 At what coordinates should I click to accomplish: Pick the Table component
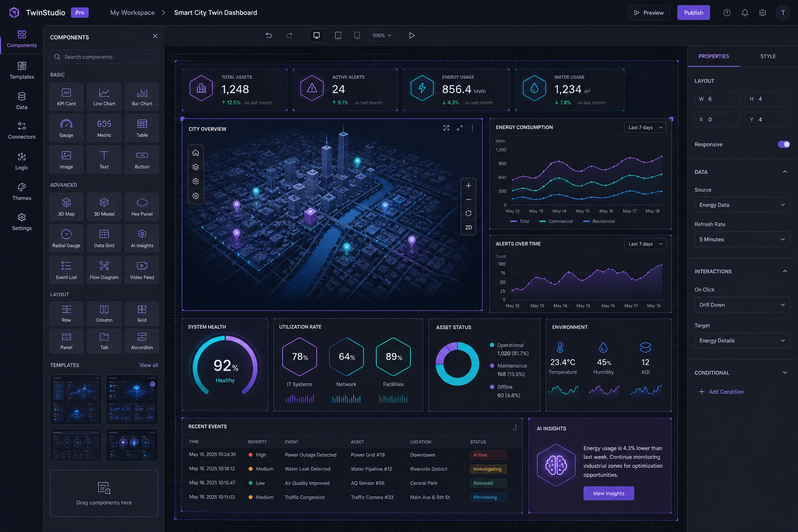click(x=142, y=128)
